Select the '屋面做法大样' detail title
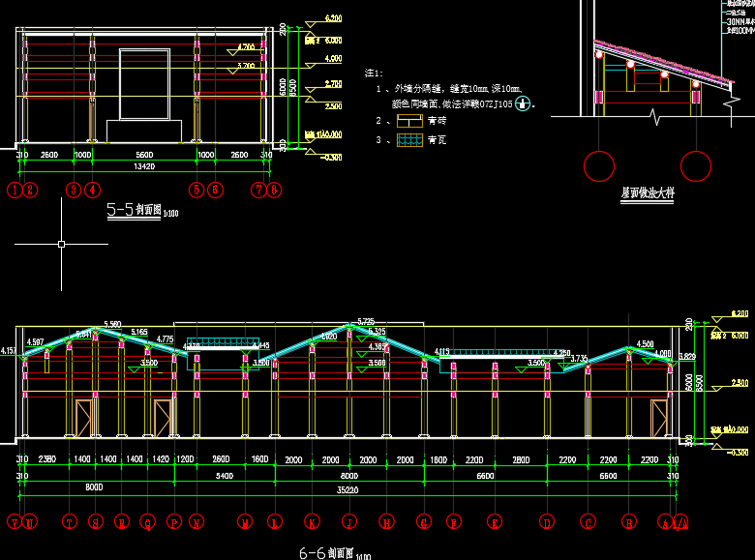755x560 pixels. [648, 192]
